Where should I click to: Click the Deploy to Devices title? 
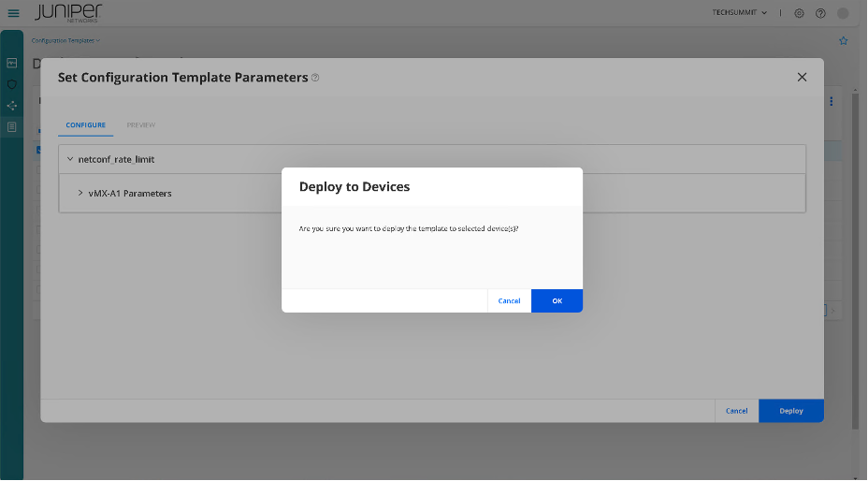(x=354, y=187)
